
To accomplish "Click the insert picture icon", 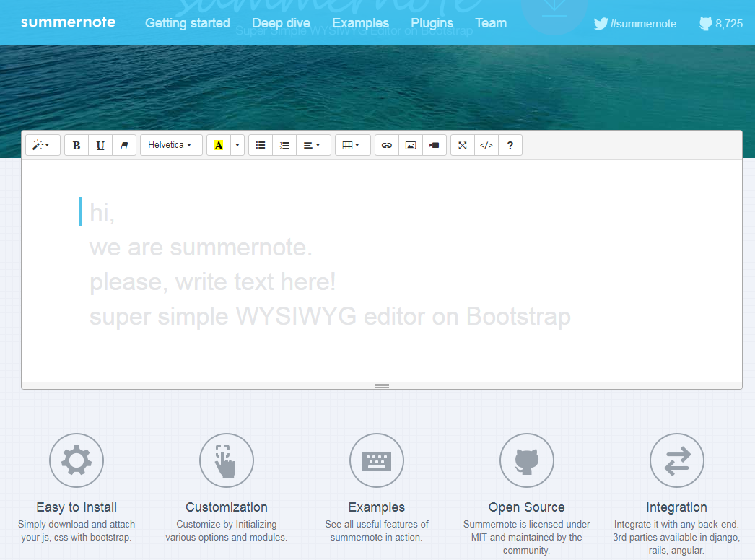I will 411,145.
